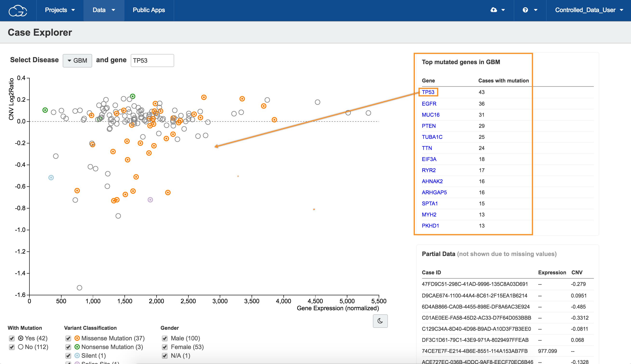The image size is (631, 364).
Task: Click the TP53 gene input field
Action: click(152, 61)
